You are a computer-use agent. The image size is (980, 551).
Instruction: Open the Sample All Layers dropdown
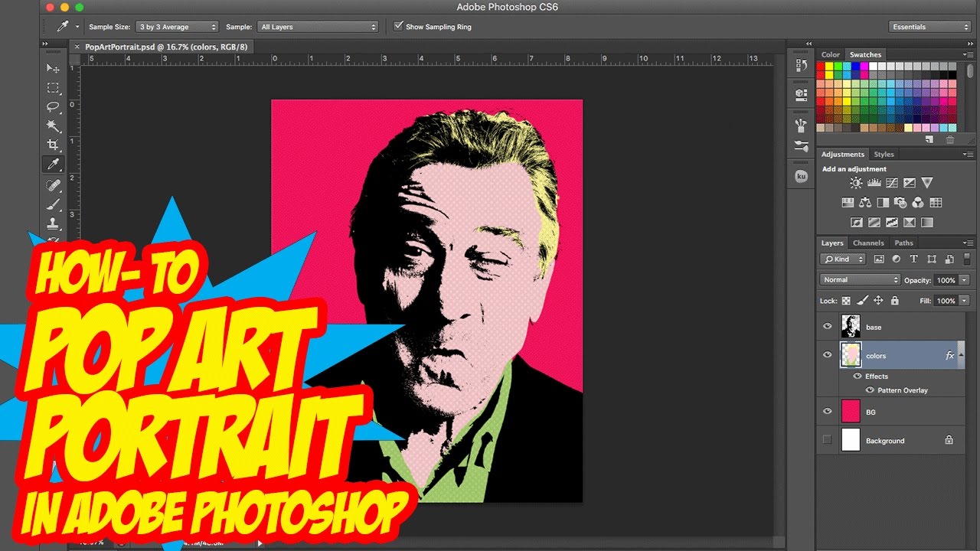[318, 27]
